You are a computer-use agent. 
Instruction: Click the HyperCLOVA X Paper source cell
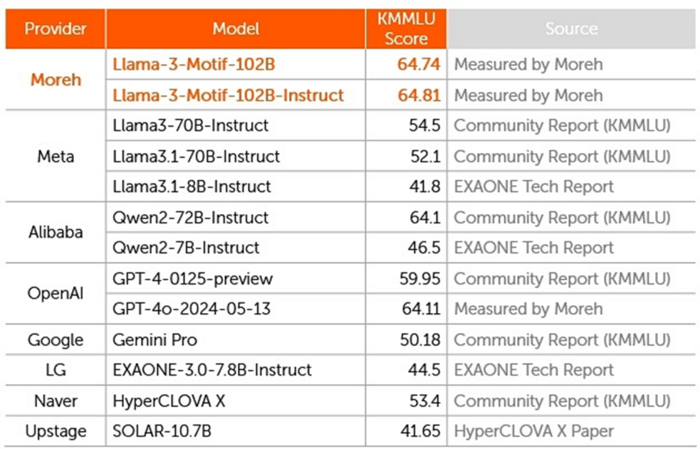[x=534, y=431]
